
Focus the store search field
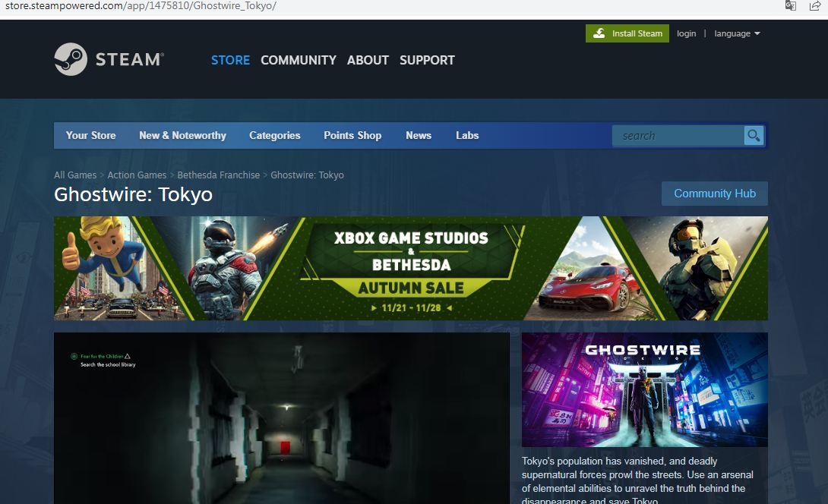click(678, 136)
